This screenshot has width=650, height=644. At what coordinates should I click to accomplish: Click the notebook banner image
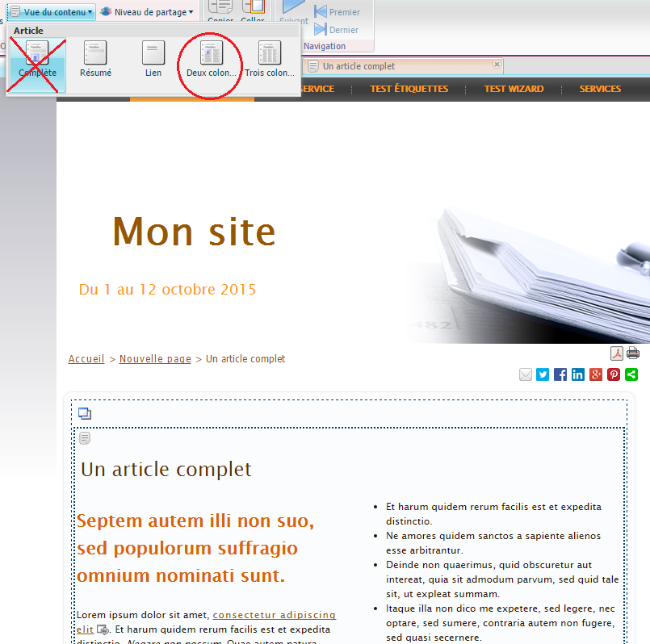(527, 274)
